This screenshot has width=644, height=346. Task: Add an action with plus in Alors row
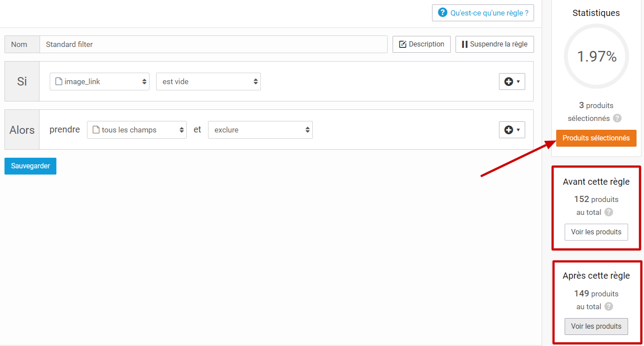coord(512,130)
